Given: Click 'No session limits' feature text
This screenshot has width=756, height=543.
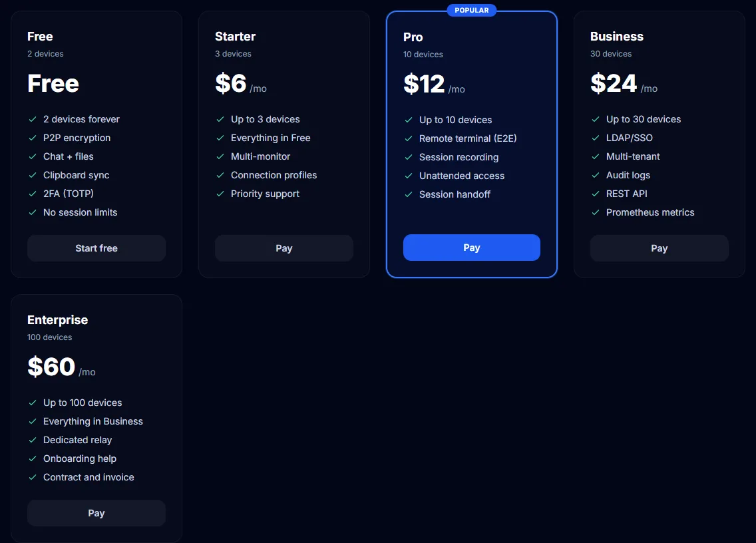Looking at the screenshot, I should pos(80,212).
